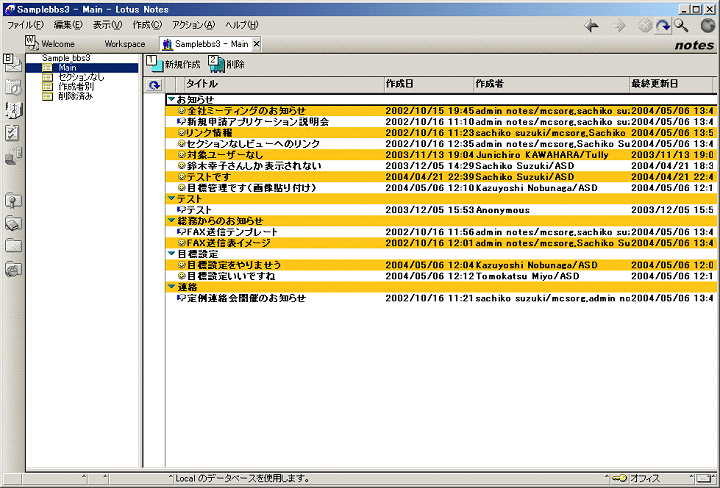Open the To Do bookmark icon
Image resolution: width=720 pixels, height=488 pixels.
click(x=12, y=133)
